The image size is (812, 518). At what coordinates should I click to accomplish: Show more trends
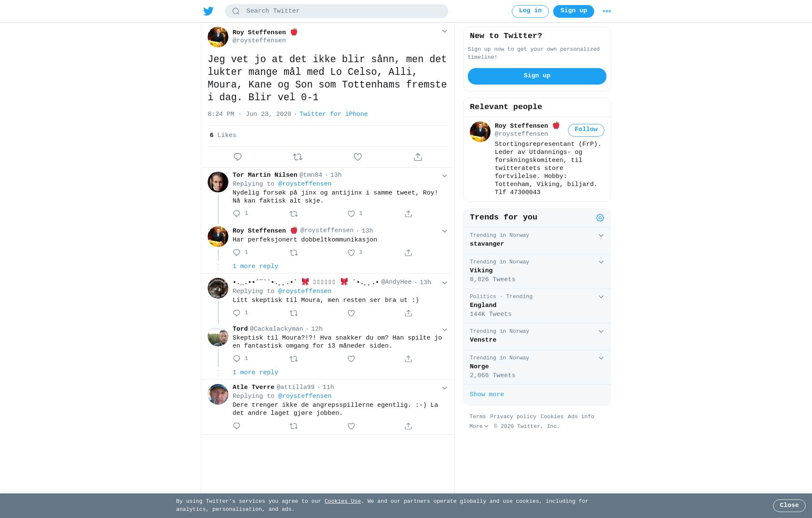pyautogui.click(x=487, y=395)
